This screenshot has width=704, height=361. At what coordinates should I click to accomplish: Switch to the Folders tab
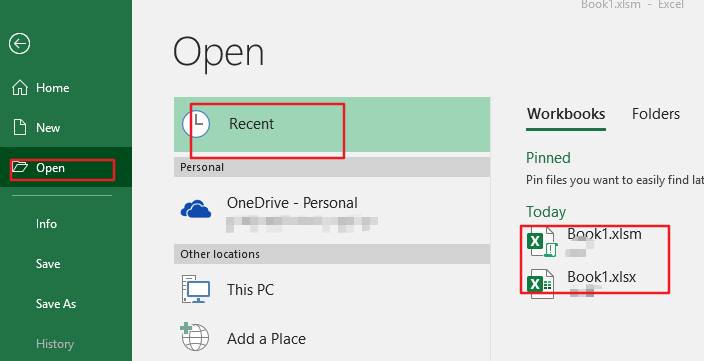[x=656, y=114]
